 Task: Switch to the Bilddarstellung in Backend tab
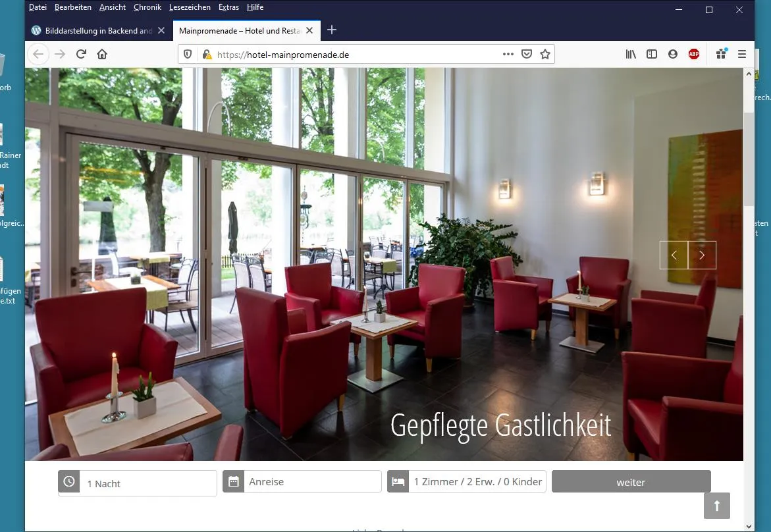coord(98,30)
